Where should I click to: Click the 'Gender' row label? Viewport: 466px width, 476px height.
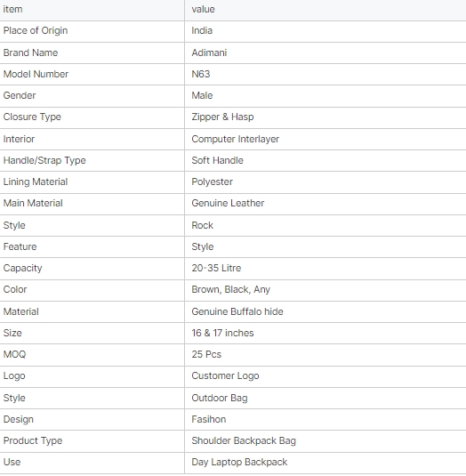(20, 95)
